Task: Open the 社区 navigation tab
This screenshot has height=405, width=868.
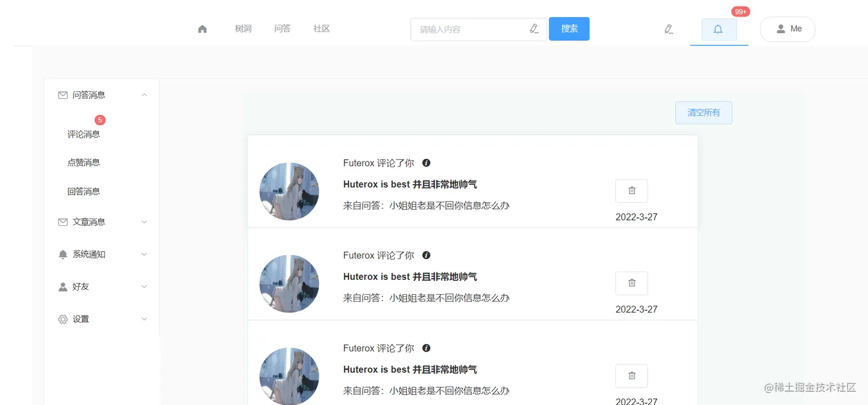Action: pos(321,28)
